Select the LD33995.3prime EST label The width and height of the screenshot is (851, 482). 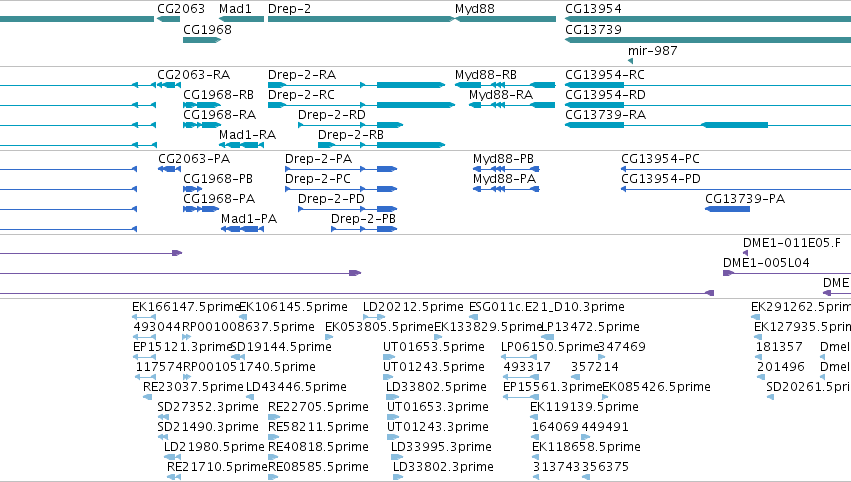pos(441,448)
